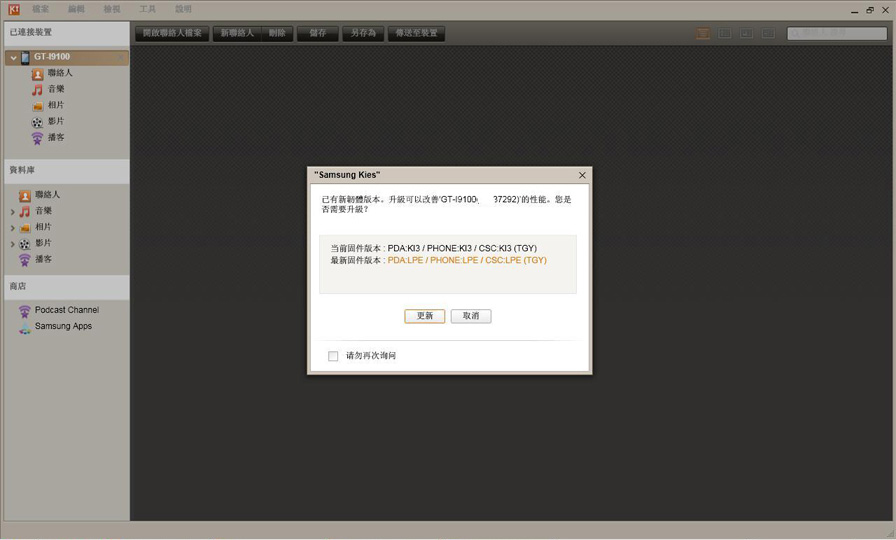Close the Samsung Kies dialog
The image size is (896, 540).
582,175
